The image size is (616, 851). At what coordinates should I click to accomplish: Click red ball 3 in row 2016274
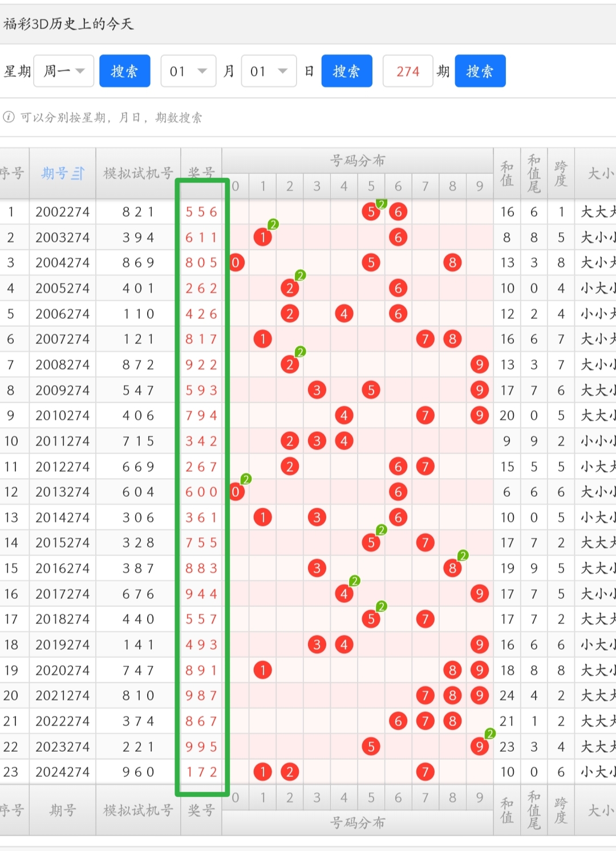(x=317, y=568)
